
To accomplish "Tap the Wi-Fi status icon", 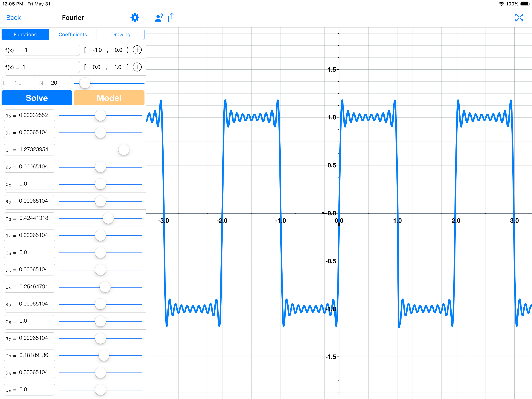I will (501, 4).
